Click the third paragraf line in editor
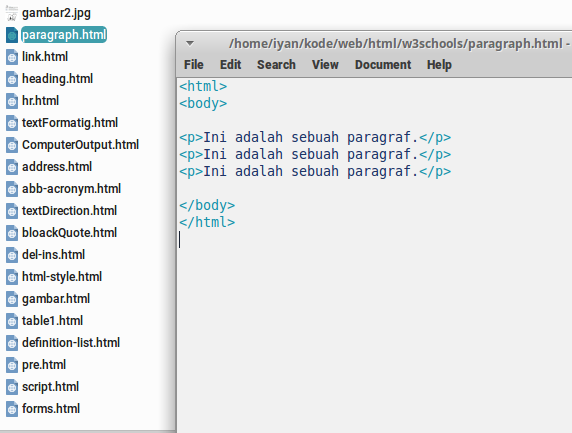 [315, 171]
